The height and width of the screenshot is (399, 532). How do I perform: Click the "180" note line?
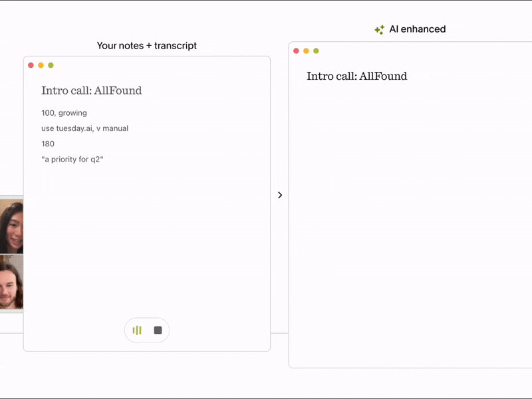point(48,144)
